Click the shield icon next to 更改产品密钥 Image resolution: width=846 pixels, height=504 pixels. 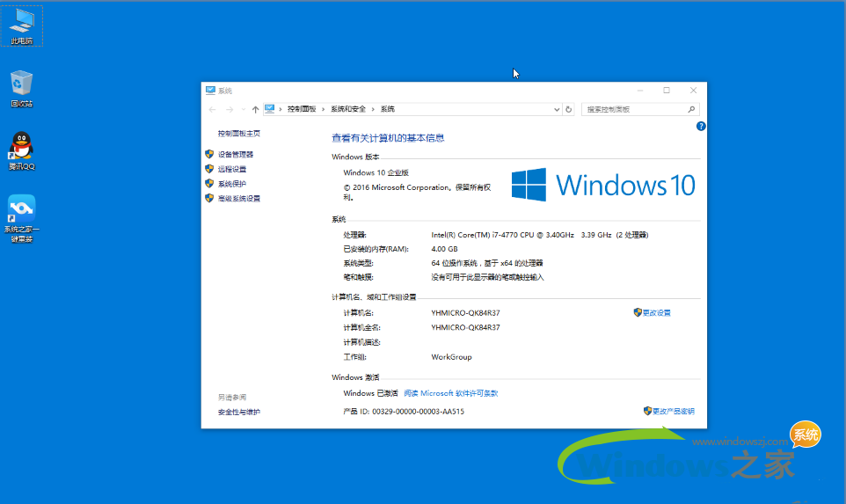(x=647, y=411)
